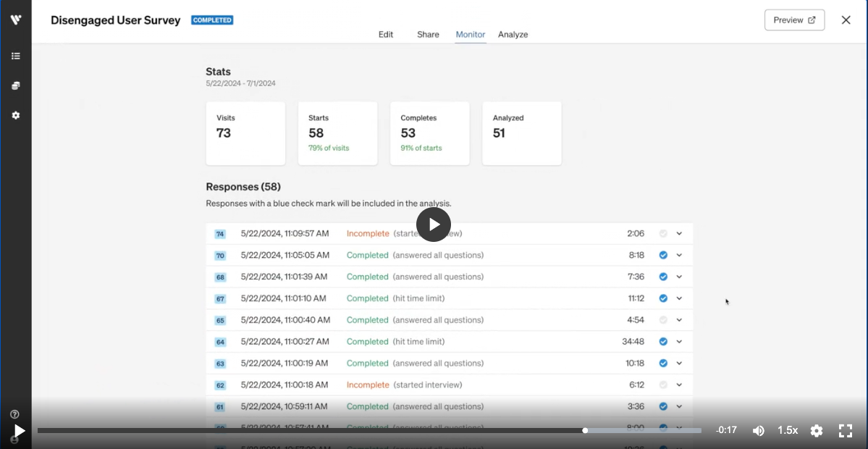Toggle analysis check mark for response 70
Screen dimensions: 868x449
click(x=663, y=255)
